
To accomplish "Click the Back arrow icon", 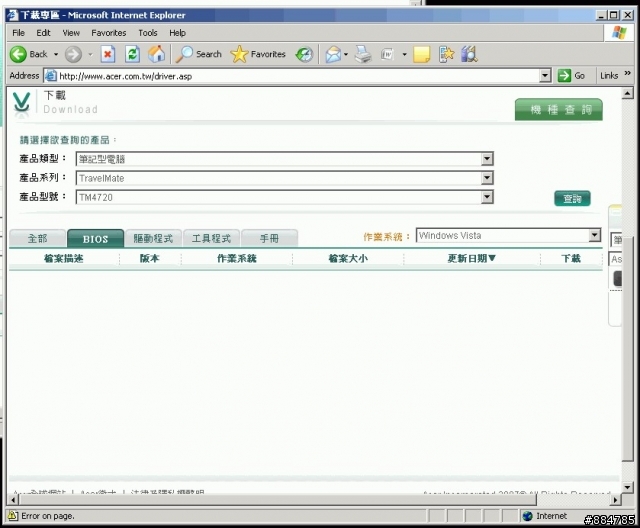I will click(18, 54).
